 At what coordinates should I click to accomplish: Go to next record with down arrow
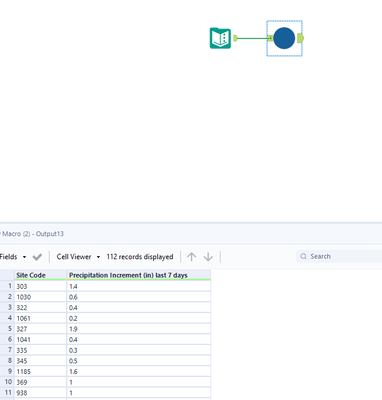coord(208,257)
